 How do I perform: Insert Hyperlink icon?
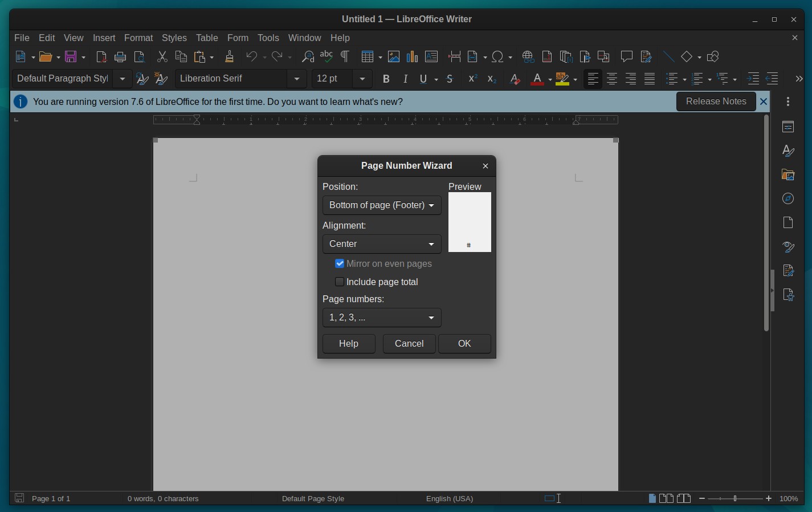(528, 57)
